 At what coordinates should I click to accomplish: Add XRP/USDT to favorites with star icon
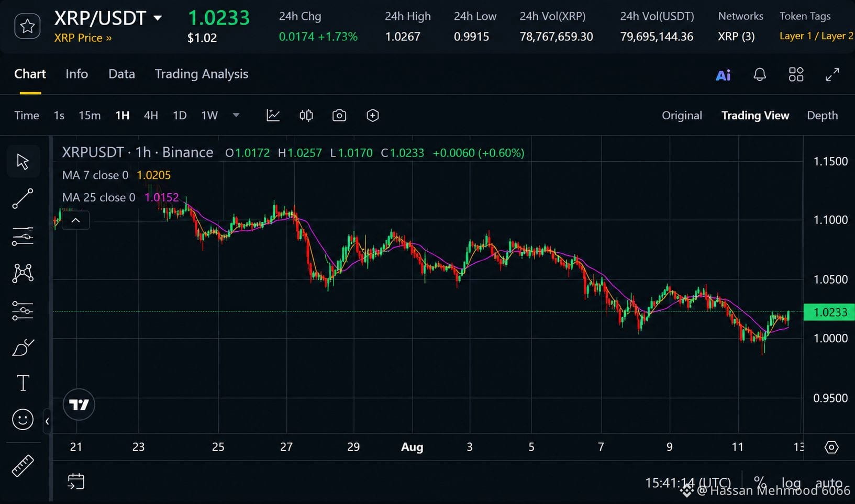[x=27, y=26]
